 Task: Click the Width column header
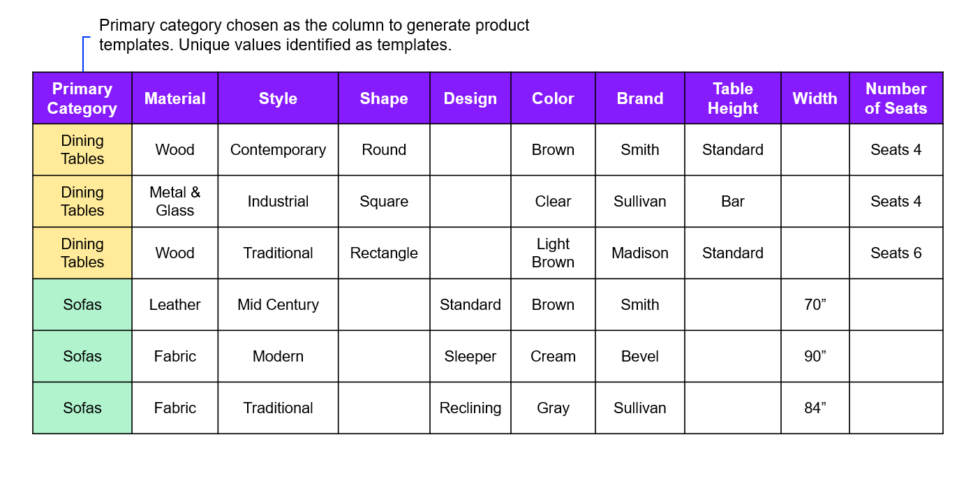(x=815, y=98)
